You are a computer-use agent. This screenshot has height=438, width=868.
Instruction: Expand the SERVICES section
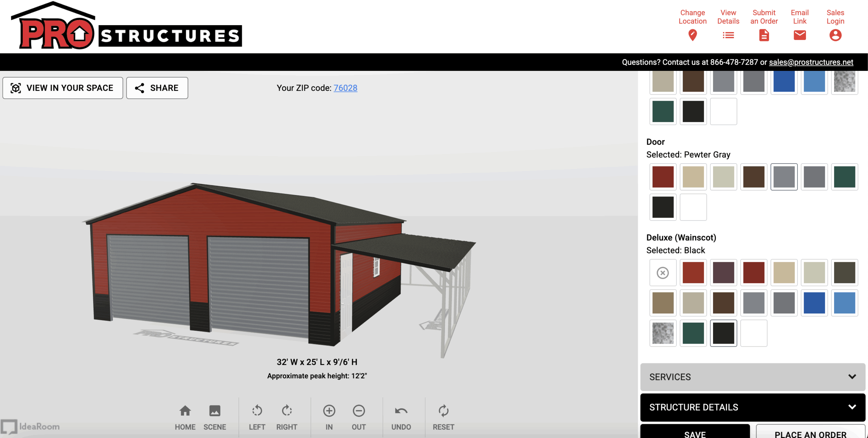click(x=752, y=377)
